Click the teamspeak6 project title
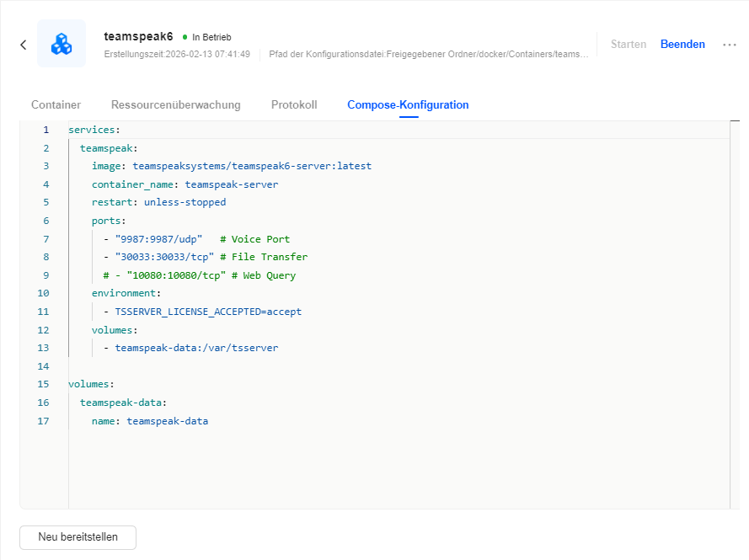749x560 pixels. [x=138, y=36]
